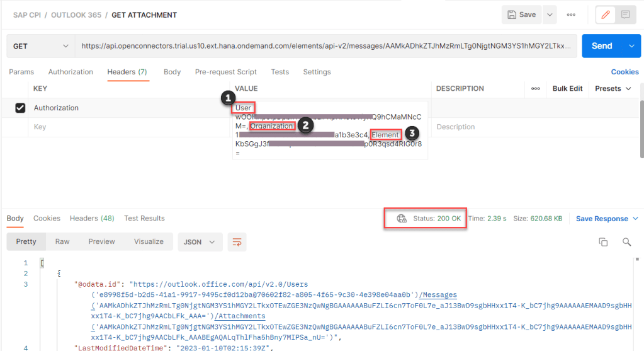Viewport: 644px width, 351px height.
Task: Select the Raw response view
Action: tap(62, 241)
